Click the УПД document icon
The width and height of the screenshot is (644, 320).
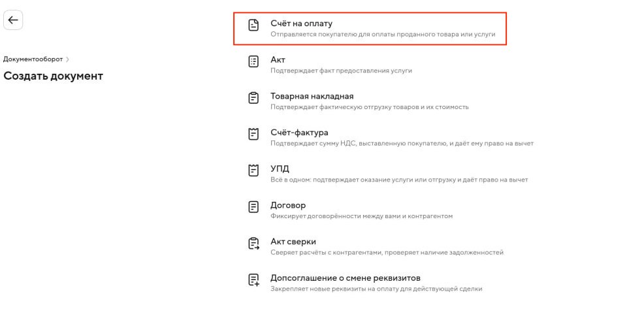tap(254, 170)
